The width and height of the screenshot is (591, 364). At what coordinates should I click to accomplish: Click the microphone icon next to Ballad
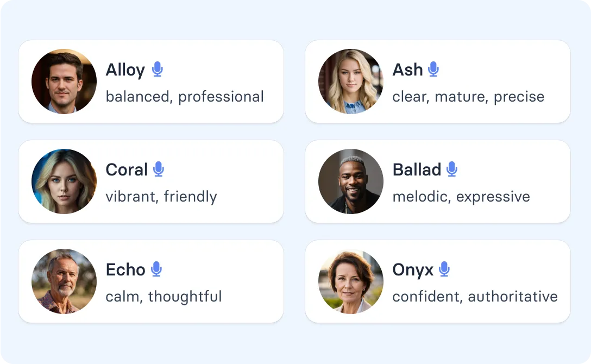pyautogui.click(x=451, y=168)
